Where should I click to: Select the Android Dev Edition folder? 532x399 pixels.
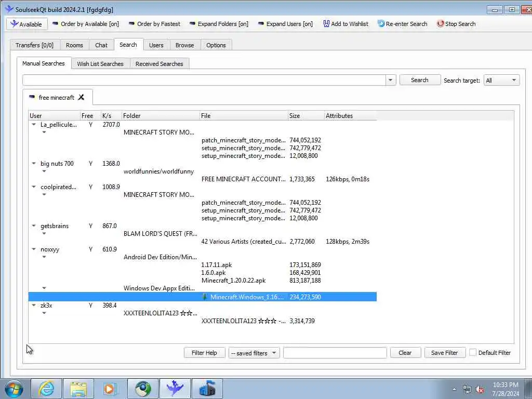160,257
